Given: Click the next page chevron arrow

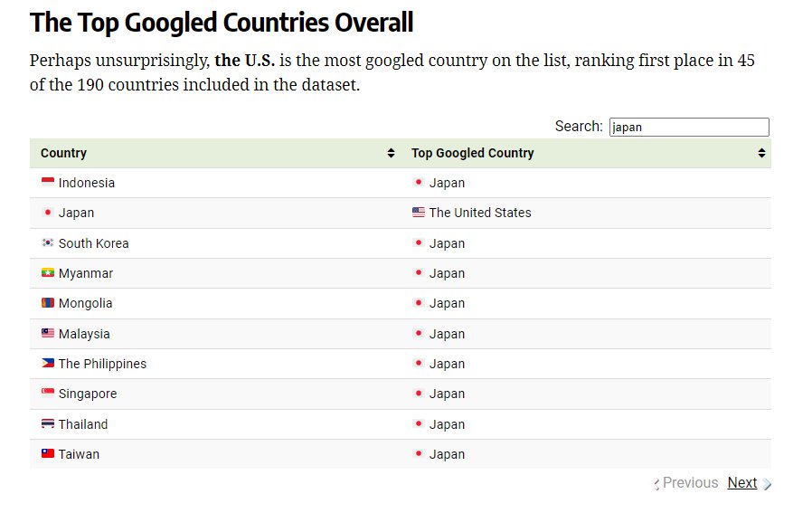Looking at the screenshot, I should [767, 484].
